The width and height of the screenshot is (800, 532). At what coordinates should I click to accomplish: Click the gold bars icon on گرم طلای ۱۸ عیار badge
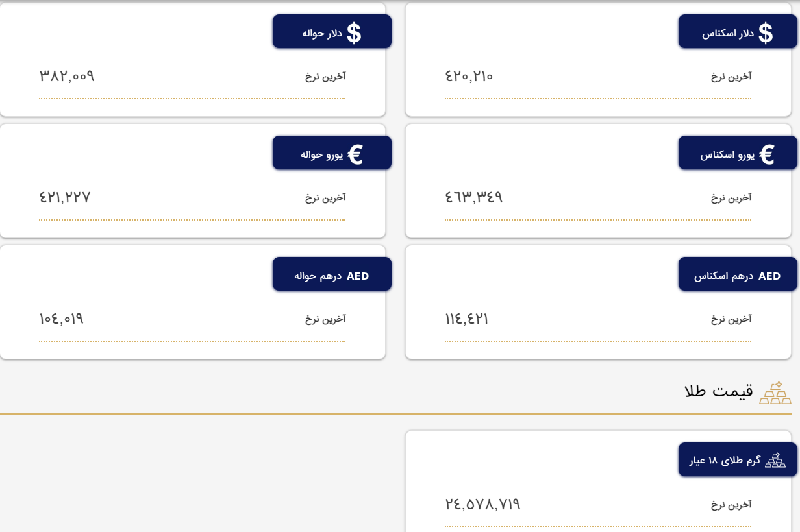click(774, 461)
